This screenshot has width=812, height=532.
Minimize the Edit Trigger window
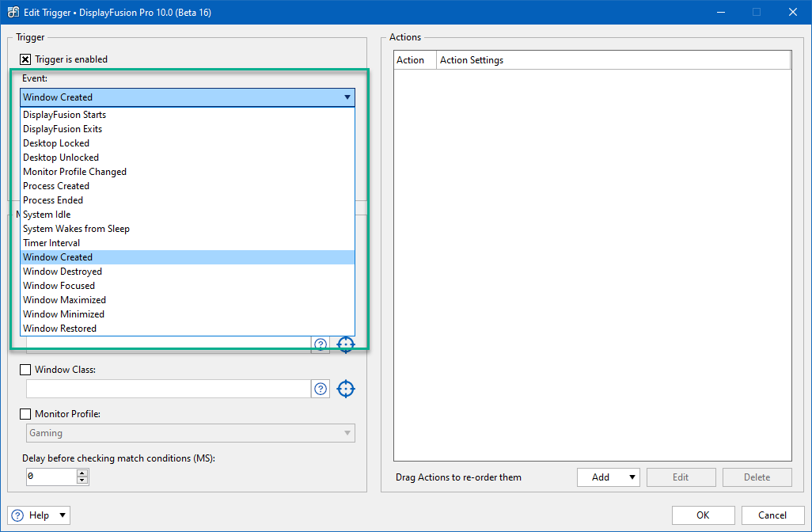click(x=721, y=12)
